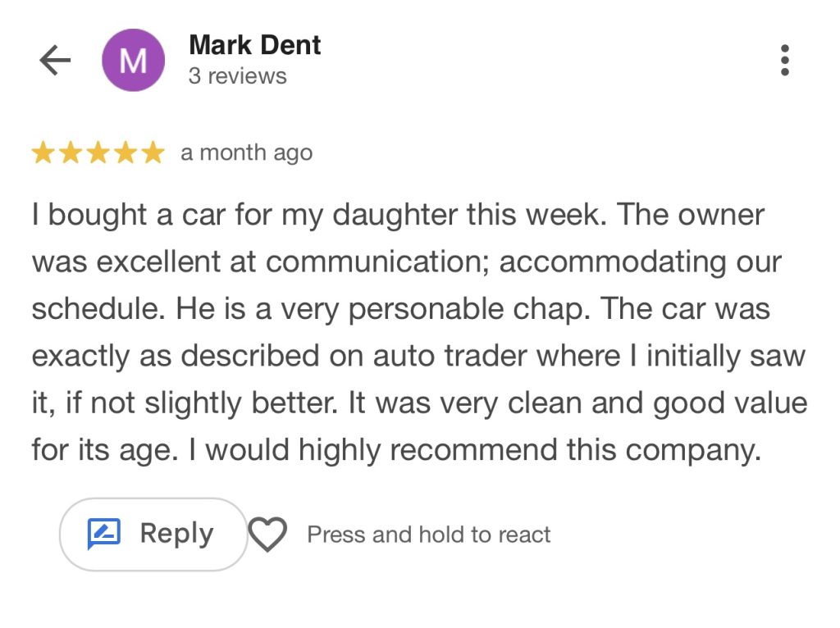Click the first gold rating star
The width and height of the screenshot is (840, 628).
point(43,153)
